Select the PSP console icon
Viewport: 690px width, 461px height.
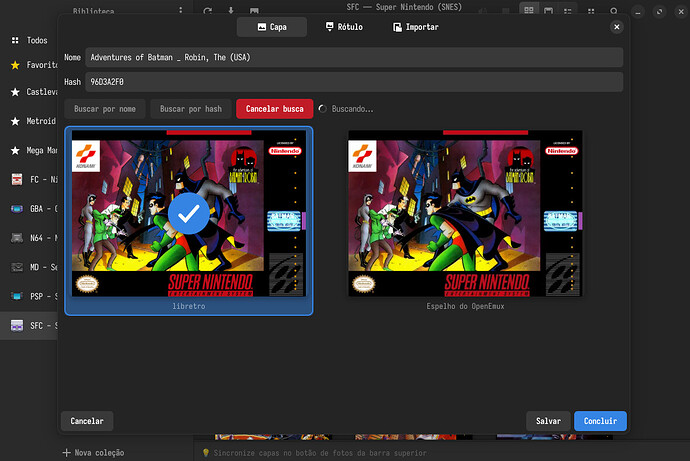[17, 296]
